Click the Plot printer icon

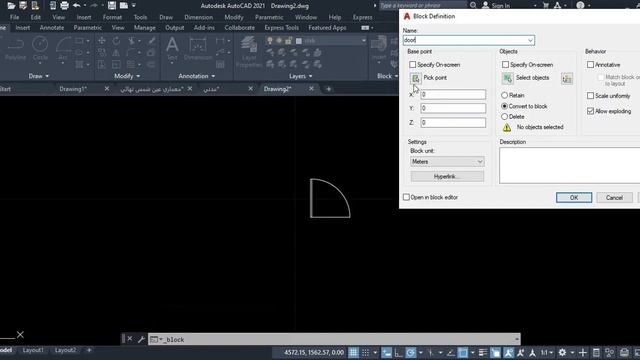pyautogui.click(x=64, y=6)
